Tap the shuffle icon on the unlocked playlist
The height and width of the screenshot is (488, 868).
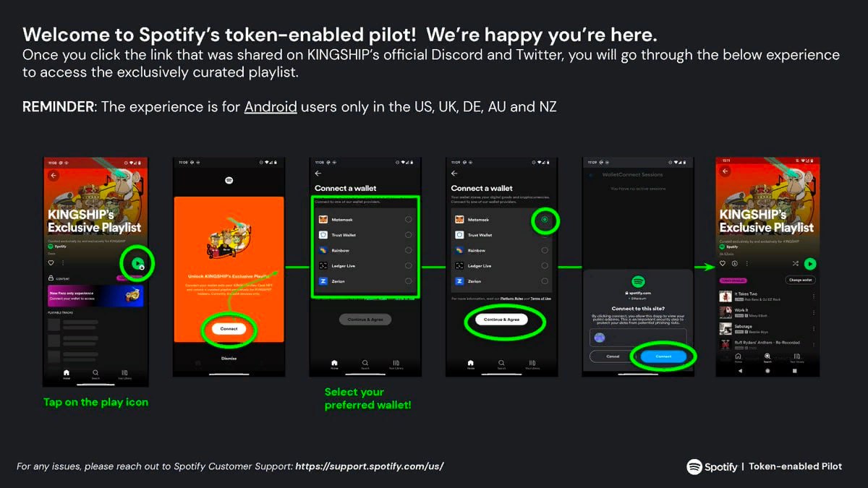[796, 264]
